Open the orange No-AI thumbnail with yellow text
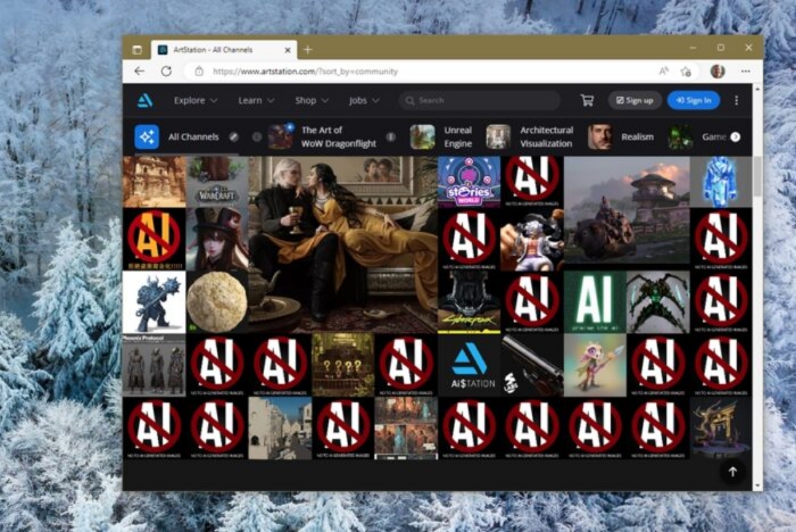 click(154, 239)
